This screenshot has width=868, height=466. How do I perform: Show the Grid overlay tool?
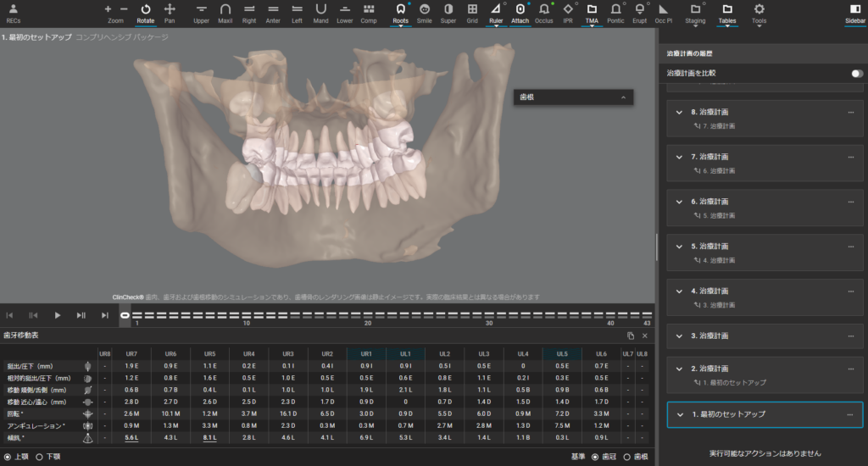click(x=472, y=9)
